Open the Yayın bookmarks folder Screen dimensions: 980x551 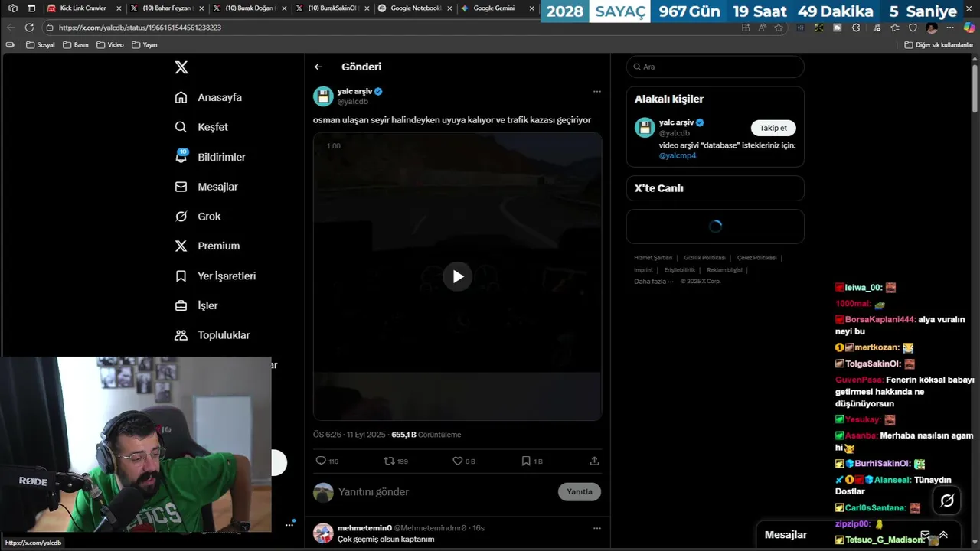[145, 44]
